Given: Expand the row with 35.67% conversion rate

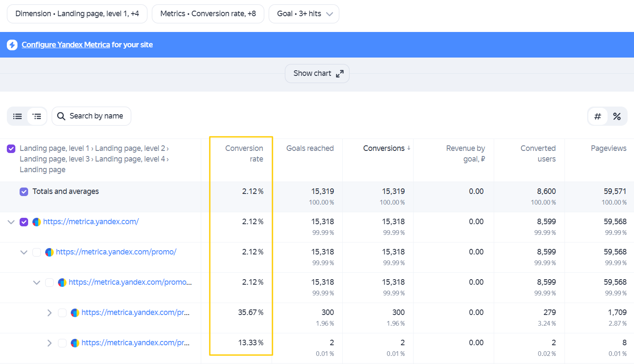Looking at the screenshot, I should tap(49, 313).
